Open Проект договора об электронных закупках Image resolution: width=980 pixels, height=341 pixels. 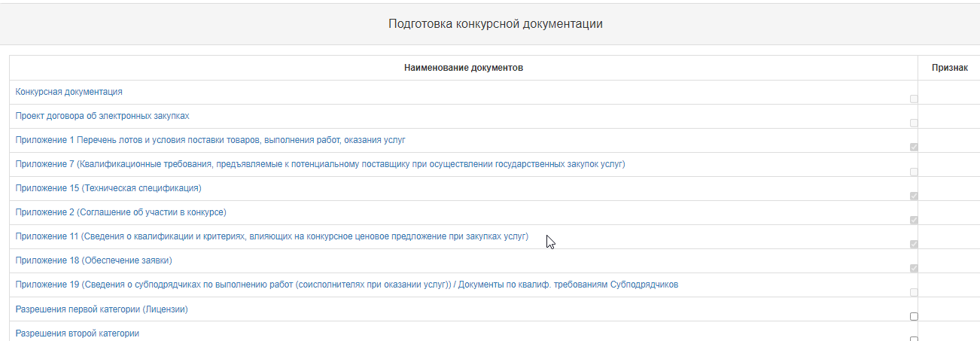(x=102, y=116)
